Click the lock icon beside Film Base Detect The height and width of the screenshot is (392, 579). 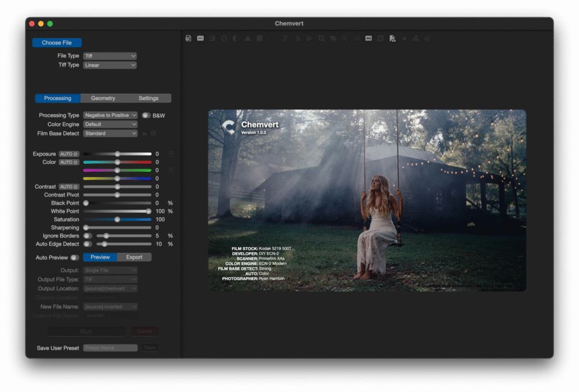[145, 133]
